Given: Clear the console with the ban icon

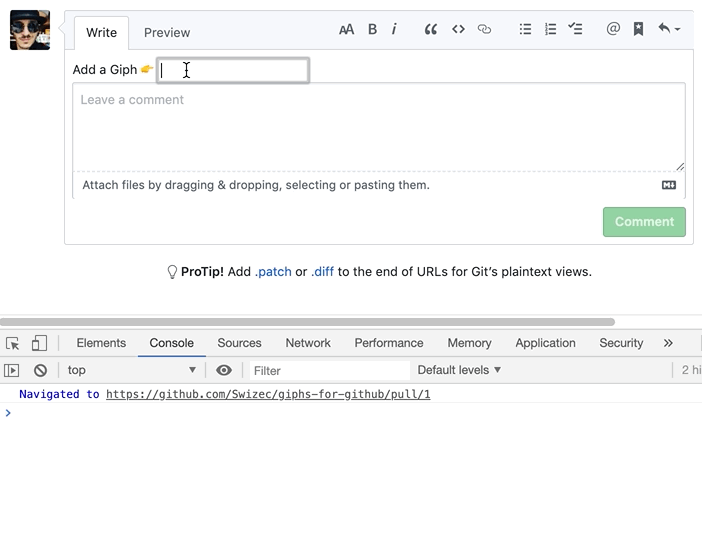Looking at the screenshot, I should pyautogui.click(x=40, y=370).
